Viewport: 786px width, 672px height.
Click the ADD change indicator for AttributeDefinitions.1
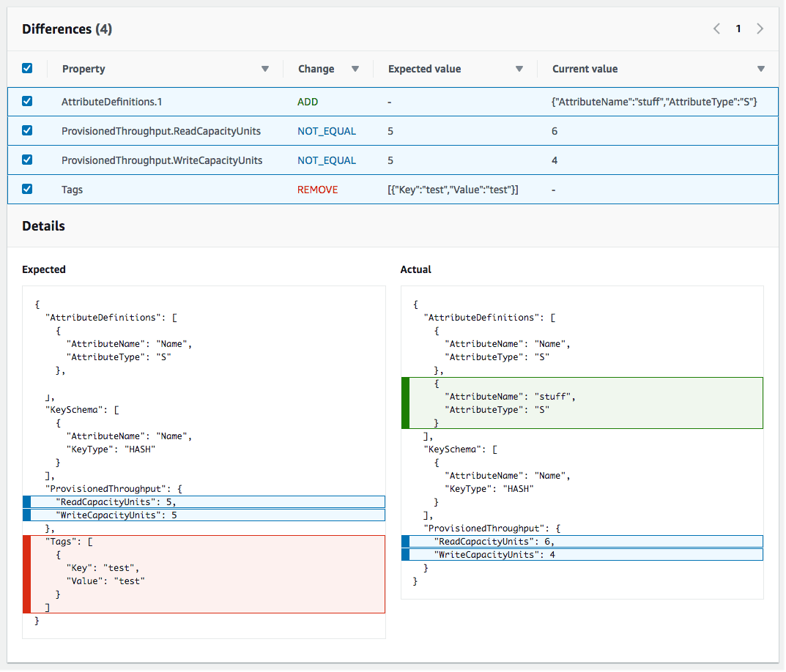point(308,101)
